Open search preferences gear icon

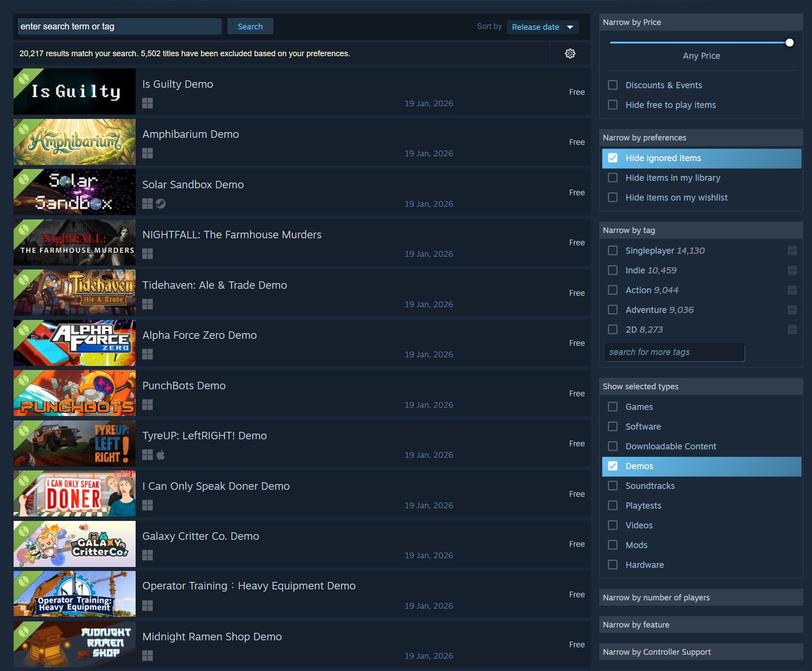pos(570,54)
